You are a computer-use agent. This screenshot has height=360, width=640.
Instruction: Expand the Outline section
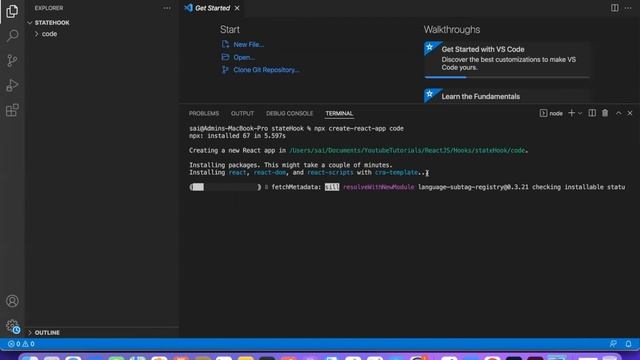(47, 333)
